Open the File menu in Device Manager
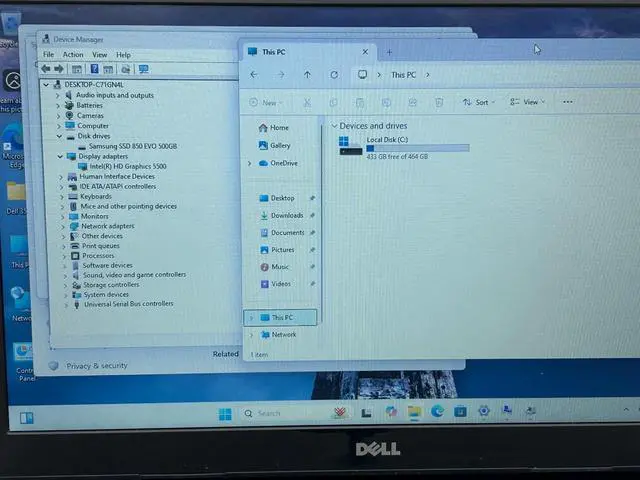Image resolution: width=640 pixels, height=480 pixels. tap(48, 54)
